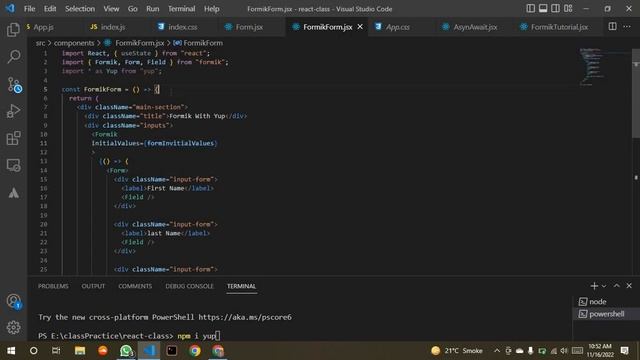Show the OUTPUT panel tab
The image size is (640, 360).
click(93, 286)
